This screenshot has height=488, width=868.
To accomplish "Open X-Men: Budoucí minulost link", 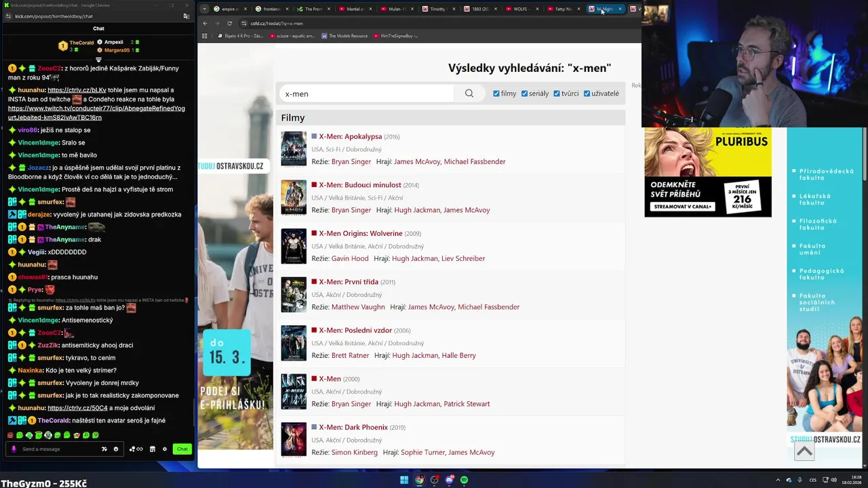I will [x=360, y=185].
